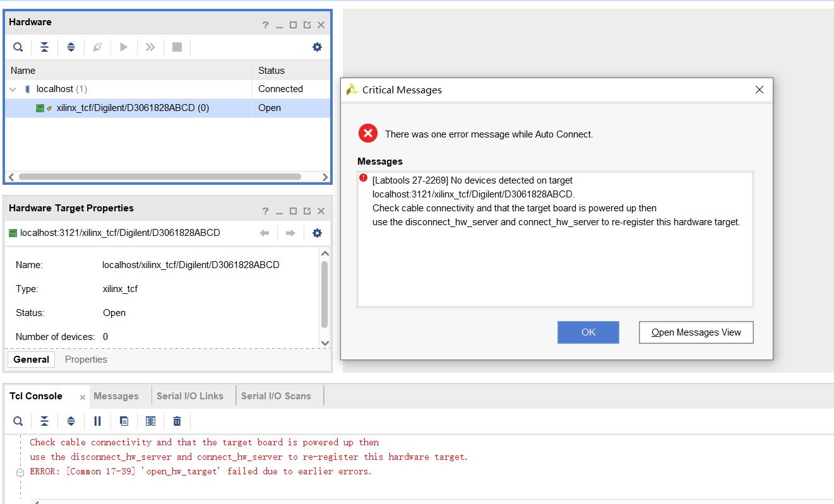Click Name value localhost/xilinx_tcf/Digilent/D3061828ABCD
Viewport: 834px width, 504px height.
point(191,265)
